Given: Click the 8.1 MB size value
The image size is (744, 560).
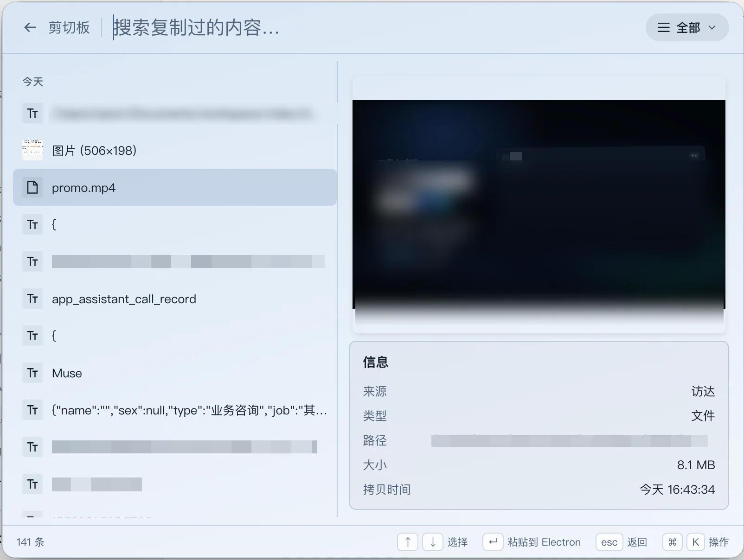Looking at the screenshot, I should tap(696, 465).
